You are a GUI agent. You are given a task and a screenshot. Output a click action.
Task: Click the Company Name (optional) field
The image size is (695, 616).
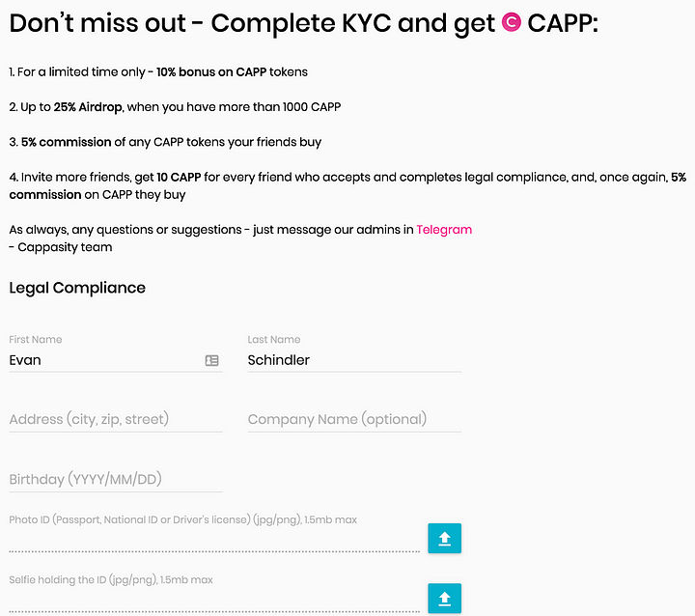[x=354, y=420]
